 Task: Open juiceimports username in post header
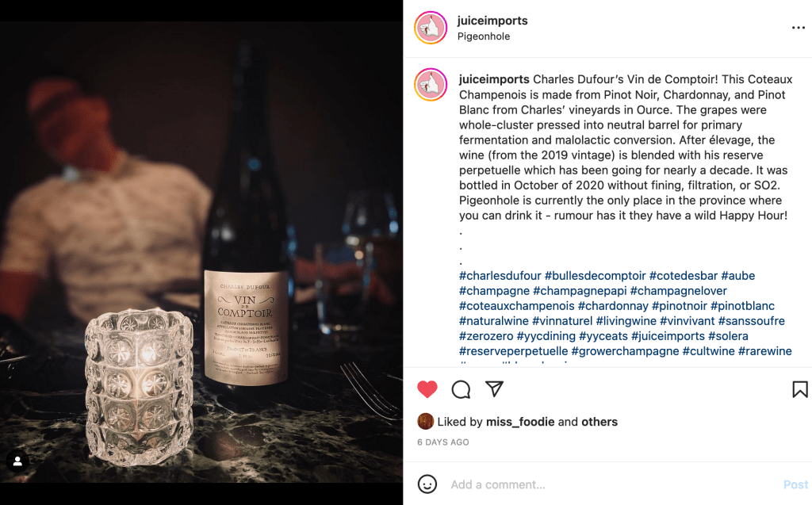(x=492, y=21)
